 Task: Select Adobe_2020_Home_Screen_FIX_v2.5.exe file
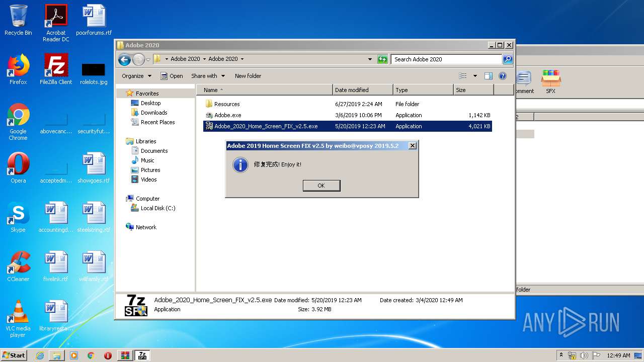point(348,126)
